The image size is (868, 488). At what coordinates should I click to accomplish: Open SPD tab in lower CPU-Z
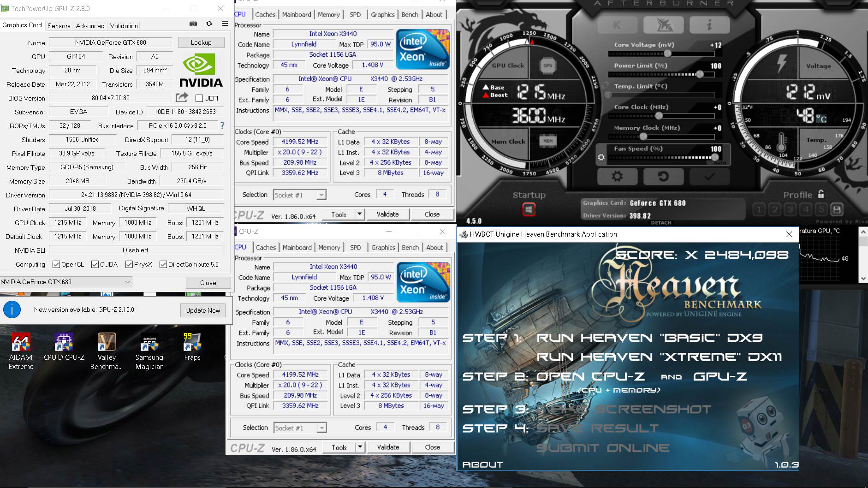[356, 247]
